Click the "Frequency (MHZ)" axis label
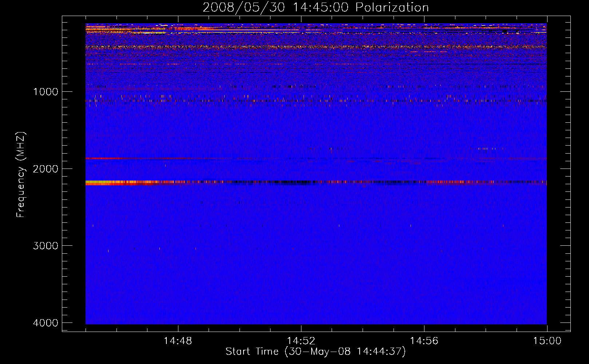589x364 pixels. (21, 175)
